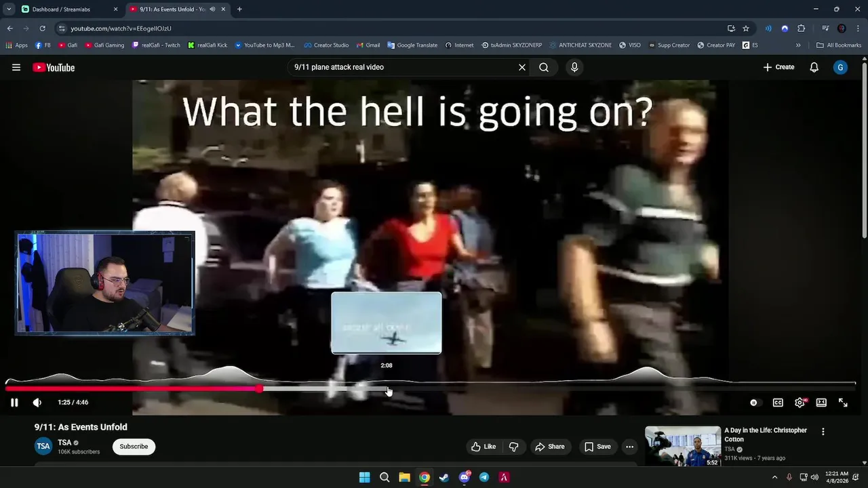
Task: Open the Chrome three-dot menu
Action: pyautogui.click(x=858, y=28)
